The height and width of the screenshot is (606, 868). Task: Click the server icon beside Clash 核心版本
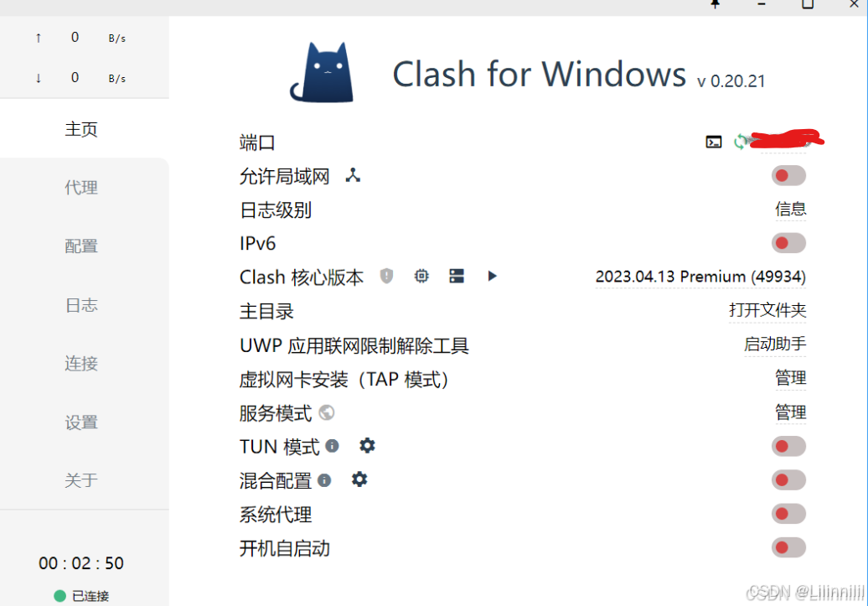pyautogui.click(x=457, y=276)
